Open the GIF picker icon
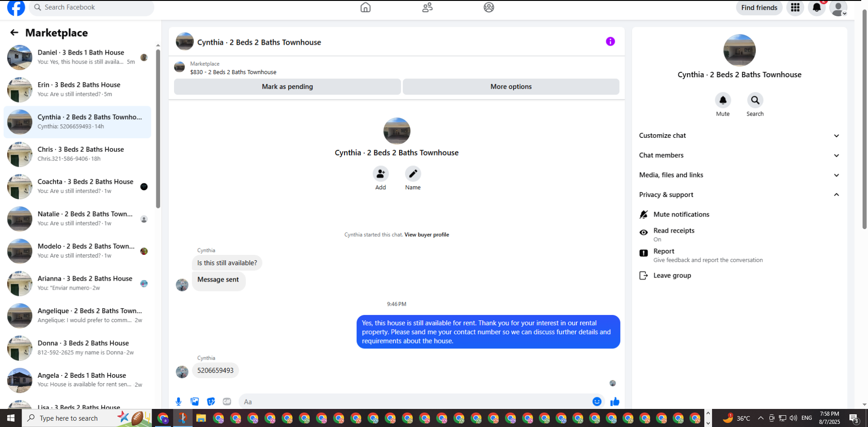The width and height of the screenshot is (868, 427). pyautogui.click(x=227, y=402)
